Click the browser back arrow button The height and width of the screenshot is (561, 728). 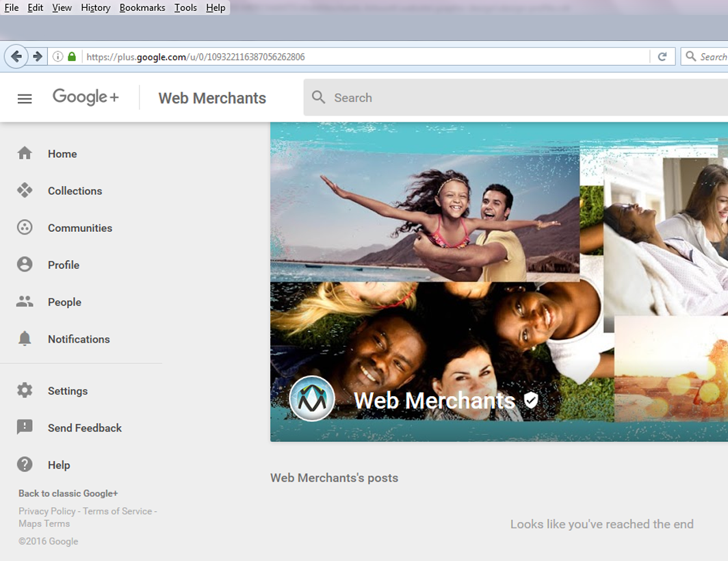coord(16,57)
